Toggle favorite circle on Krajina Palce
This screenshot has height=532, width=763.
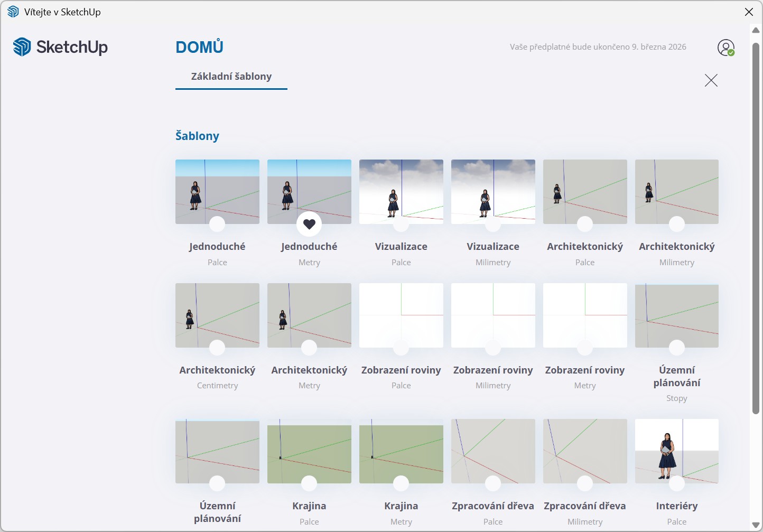pos(309,483)
